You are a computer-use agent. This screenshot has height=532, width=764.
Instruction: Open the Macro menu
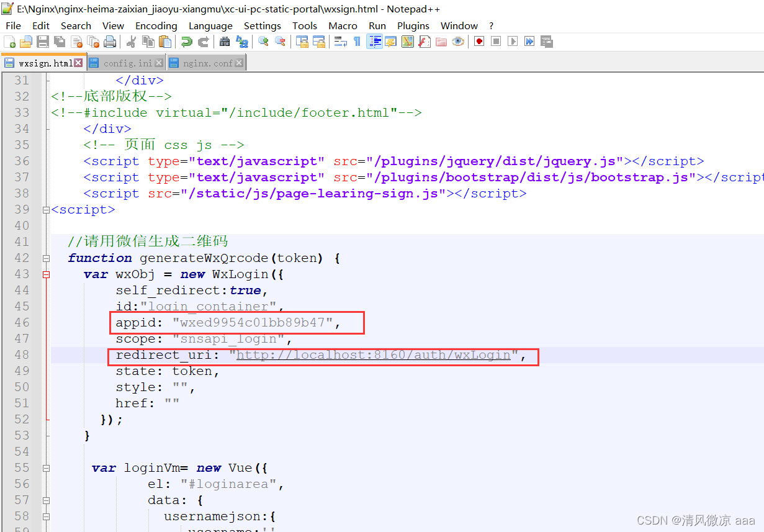point(343,25)
